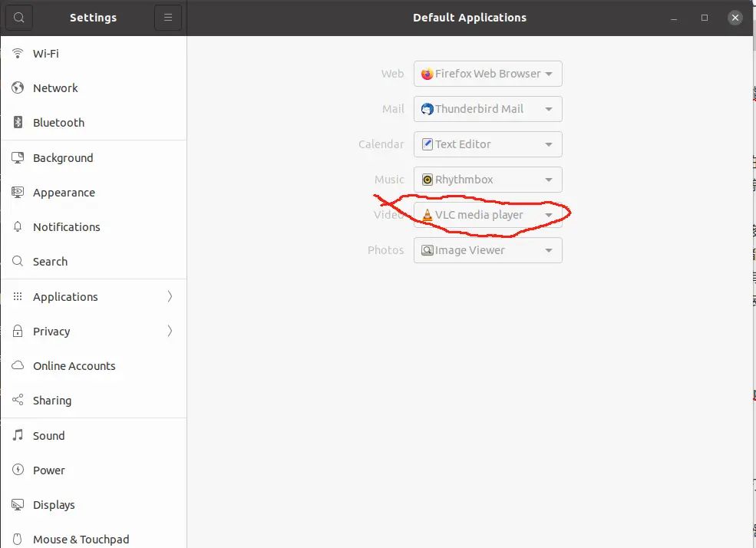Screen dimensions: 756x548
Task: Expand the Applications sidebar entry
Action: coord(92,296)
